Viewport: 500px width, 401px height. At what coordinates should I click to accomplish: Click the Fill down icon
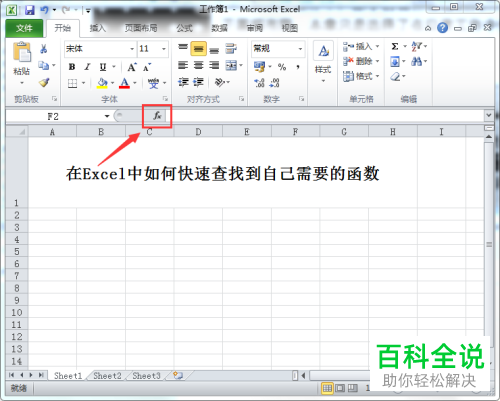[x=395, y=62]
